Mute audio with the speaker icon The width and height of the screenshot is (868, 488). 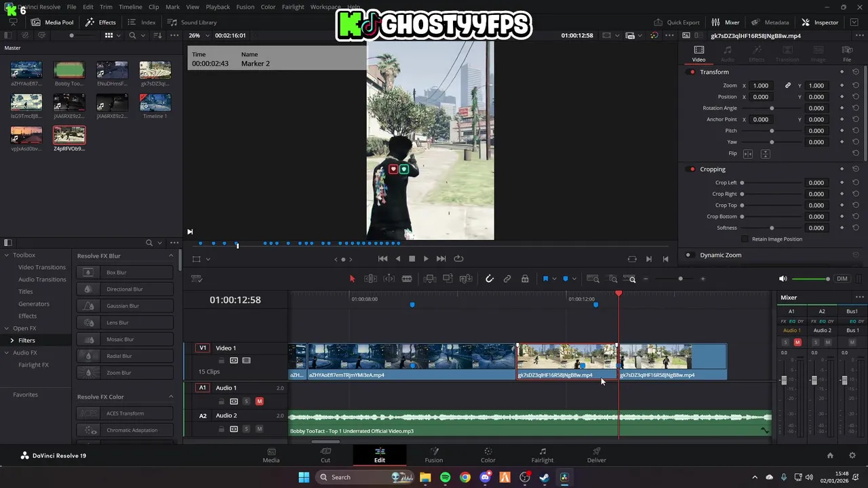coord(783,279)
